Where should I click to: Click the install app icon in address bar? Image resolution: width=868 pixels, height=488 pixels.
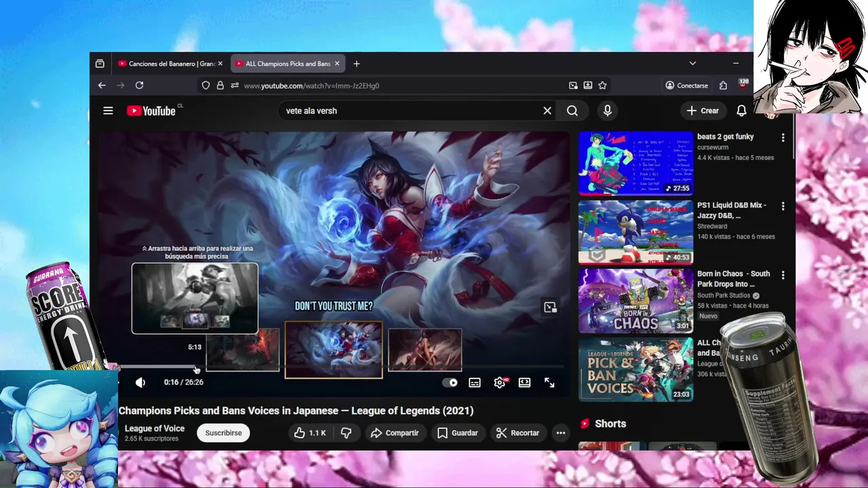588,85
